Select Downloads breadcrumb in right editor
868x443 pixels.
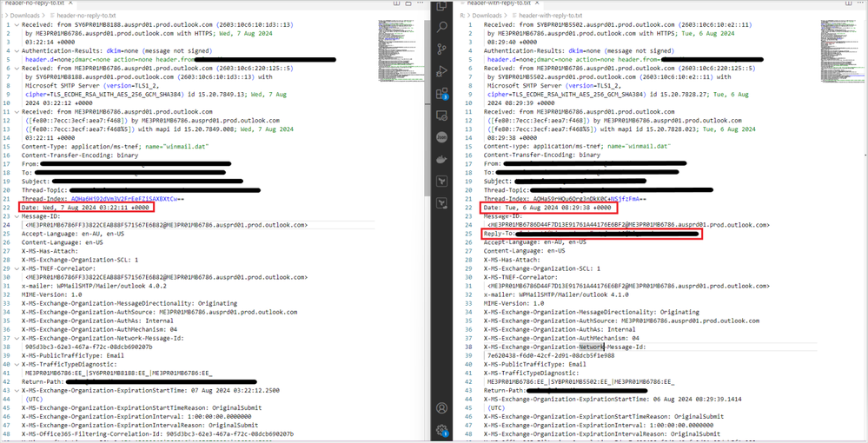(x=487, y=16)
